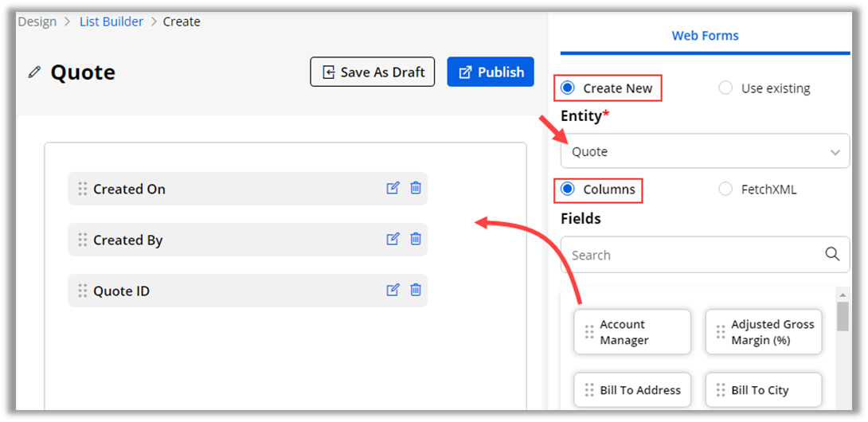The width and height of the screenshot is (868, 422).
Task: Remove the Quote ID column
Action: 416,290
